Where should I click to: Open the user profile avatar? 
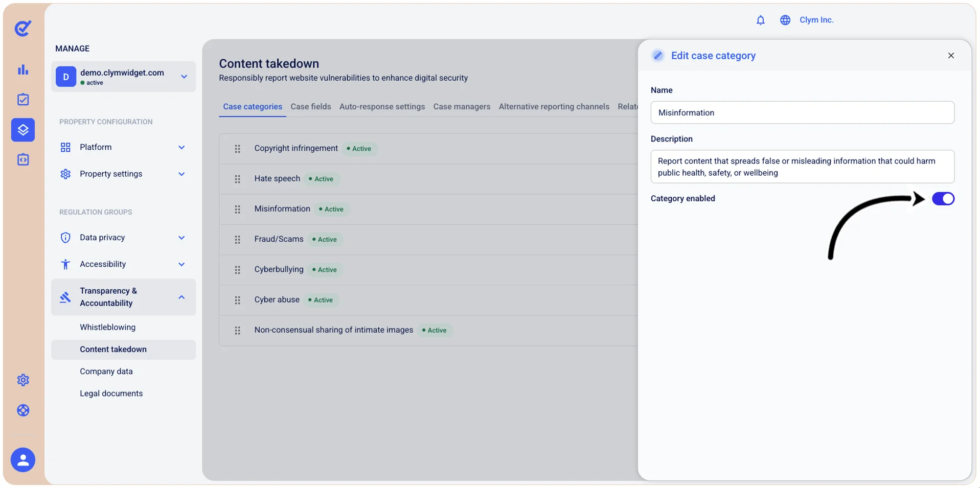coord(23,460)
